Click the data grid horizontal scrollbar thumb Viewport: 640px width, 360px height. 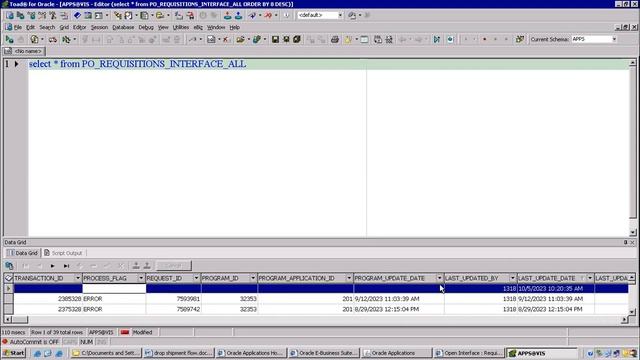point(20,320)
